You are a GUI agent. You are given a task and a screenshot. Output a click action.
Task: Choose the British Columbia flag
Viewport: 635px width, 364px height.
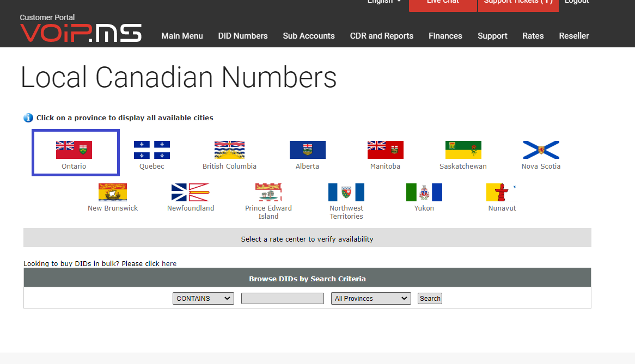[x=230, y=150]
